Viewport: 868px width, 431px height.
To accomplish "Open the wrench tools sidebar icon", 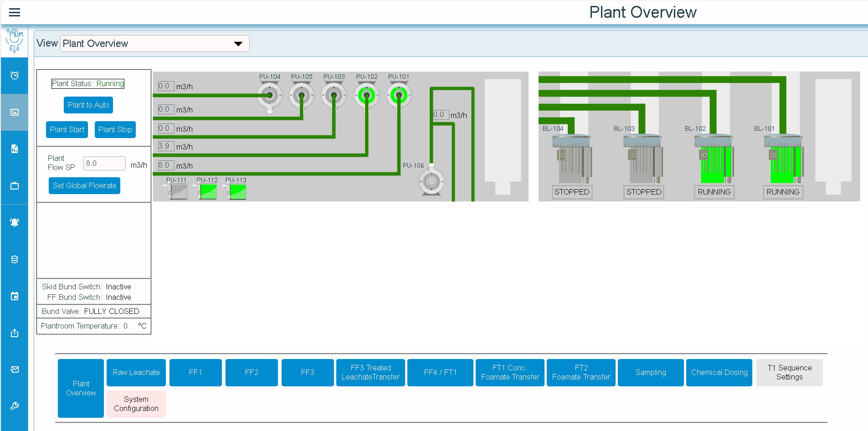I will 15,406.
